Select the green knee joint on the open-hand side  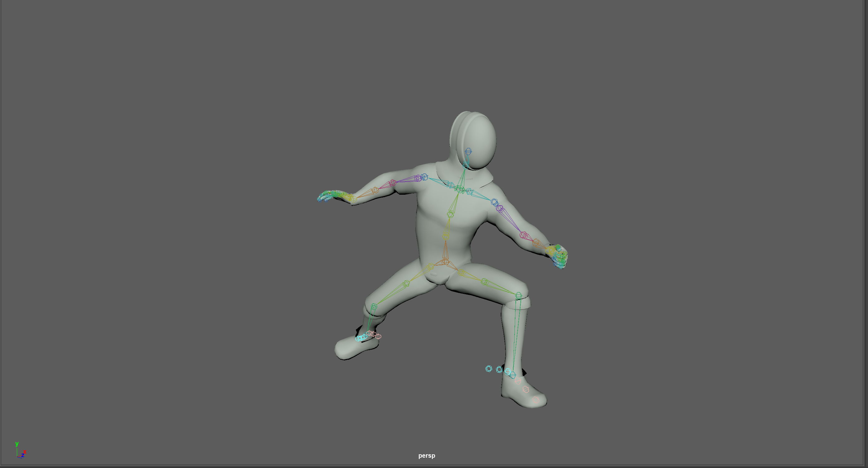(374, 307)
